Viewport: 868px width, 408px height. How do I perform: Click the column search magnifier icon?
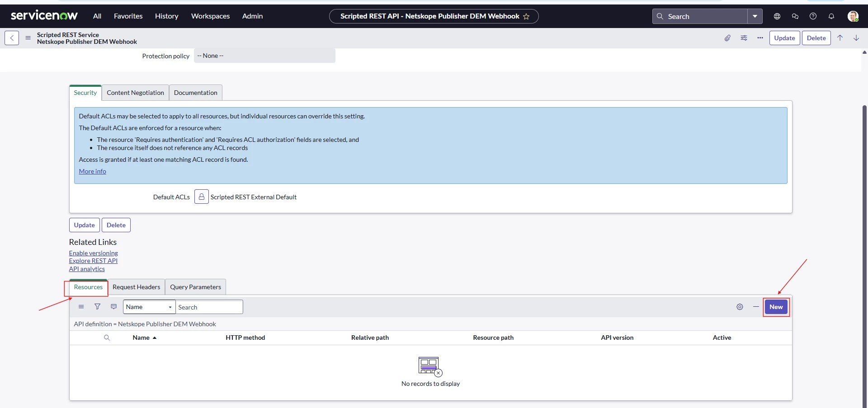click(x=107, y=338)
